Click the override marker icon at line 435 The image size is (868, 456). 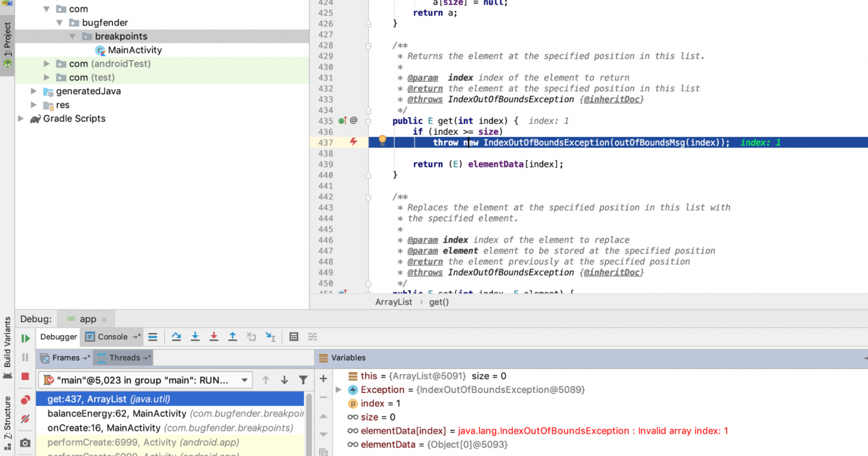click(x=343, y=121)
